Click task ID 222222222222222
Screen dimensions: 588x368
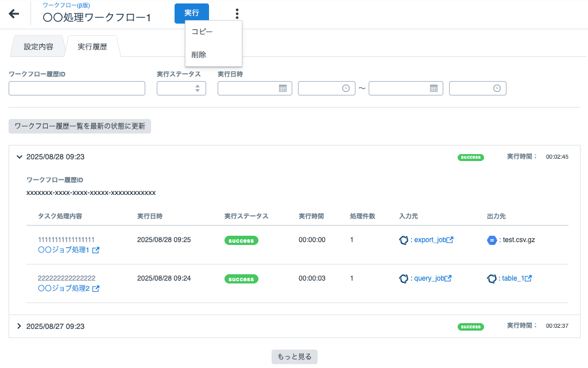[x=67, y=278]
